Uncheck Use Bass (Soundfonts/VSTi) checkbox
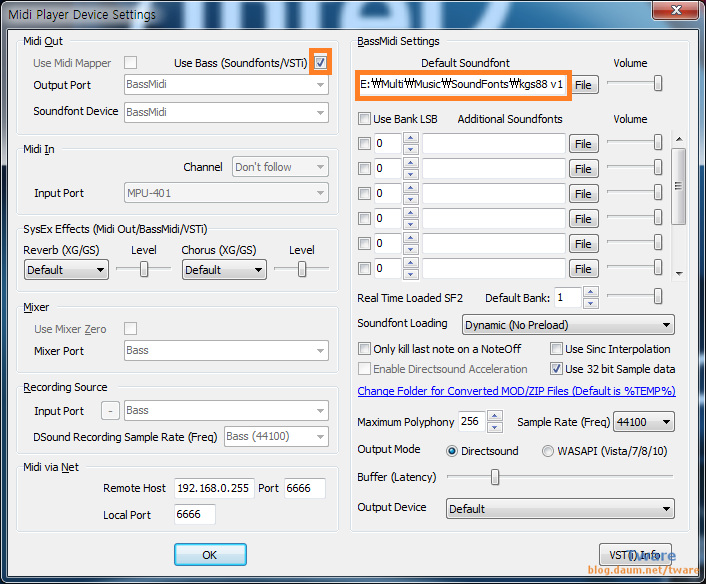This screenshot has width=706, height=584. coord(321,63)
